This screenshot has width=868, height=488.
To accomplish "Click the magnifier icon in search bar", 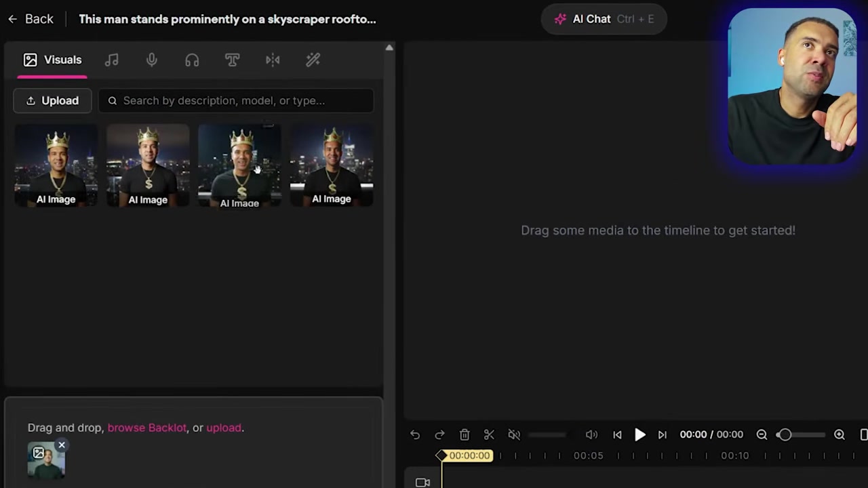I will tap(113, 100).
